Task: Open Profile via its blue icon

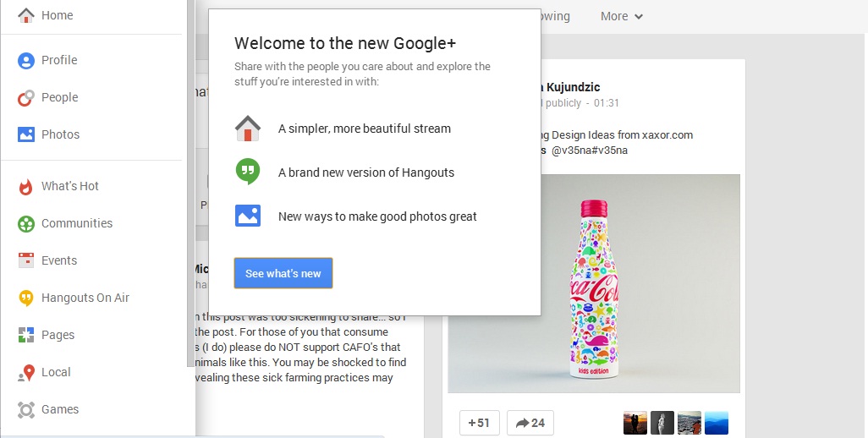Action: (26, 60)
